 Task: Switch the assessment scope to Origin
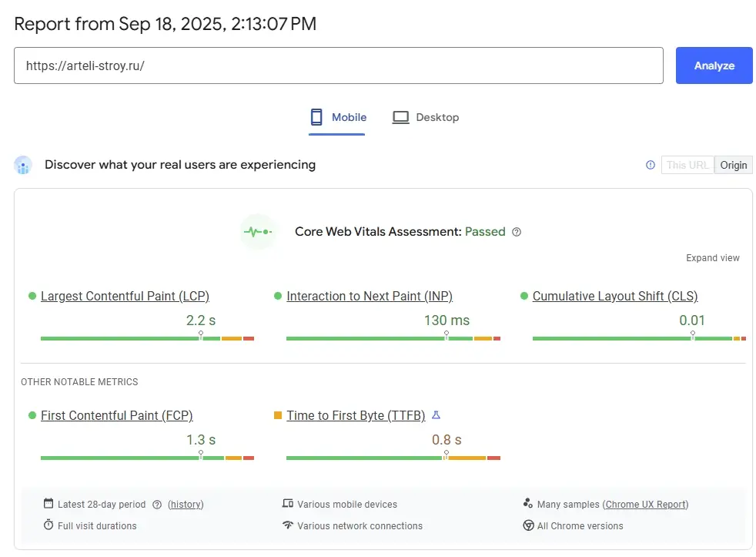click(733, 164)
